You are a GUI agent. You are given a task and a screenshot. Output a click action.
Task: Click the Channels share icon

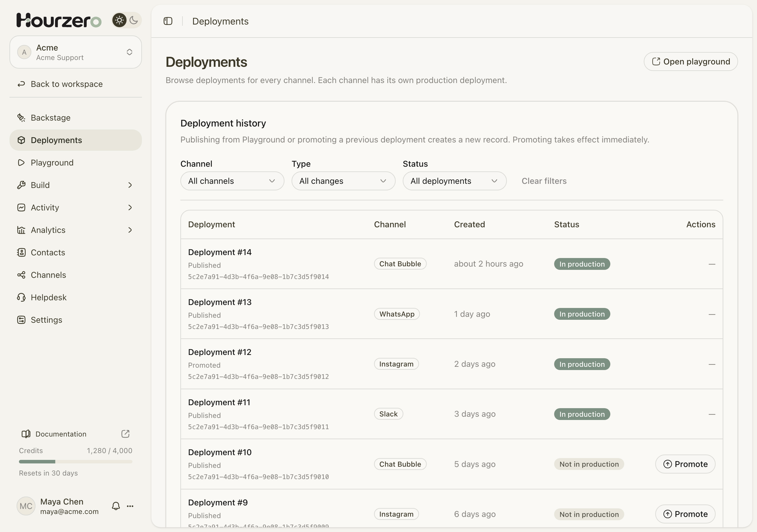[x=21, y=275]
